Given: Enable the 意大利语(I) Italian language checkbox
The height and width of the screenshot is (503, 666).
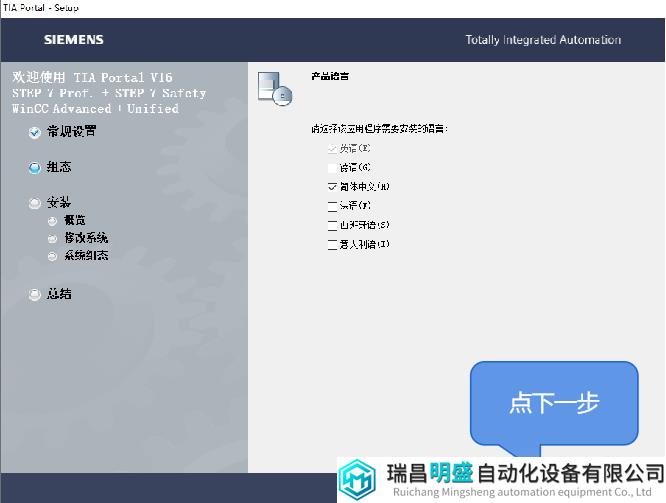Looking at the screenshot, I should 332,245.
